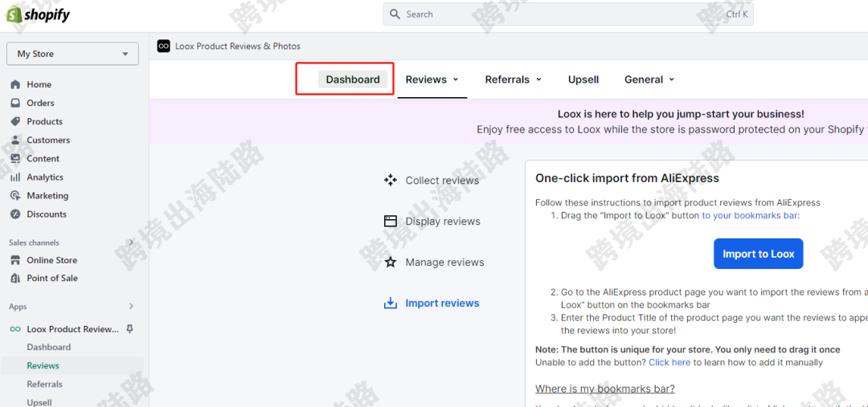Click the Customers person icon
Screen dimensions: 868x407
(x=15, y=140)
